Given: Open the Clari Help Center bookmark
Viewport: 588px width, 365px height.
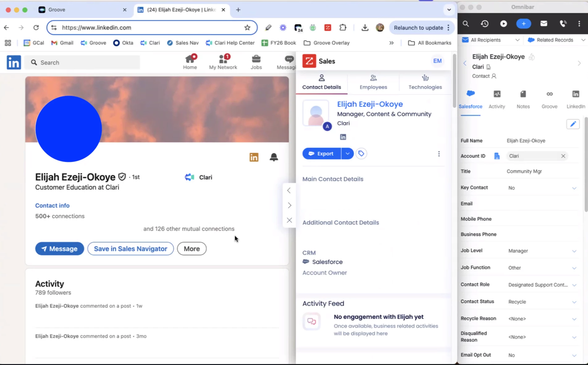Looking at the screenshot, I should click(230, 43).
